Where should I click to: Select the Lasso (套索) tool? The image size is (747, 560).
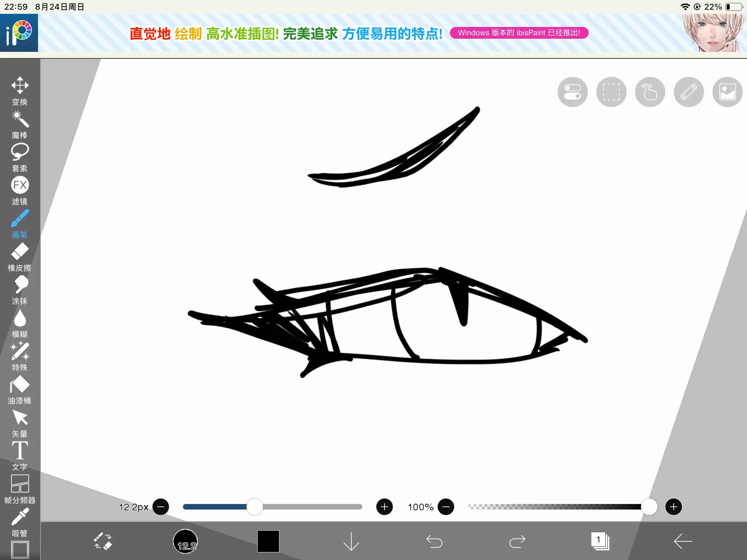tap(20, 157)
